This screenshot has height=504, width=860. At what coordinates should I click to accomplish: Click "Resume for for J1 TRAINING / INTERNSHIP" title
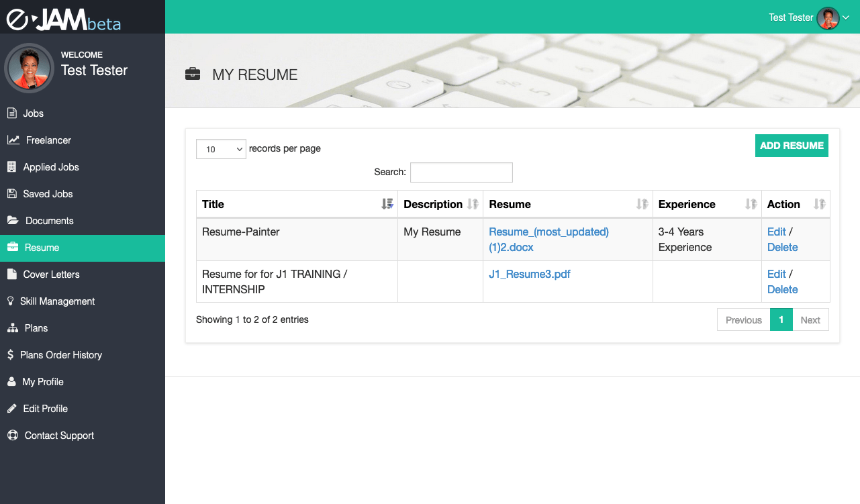(x=274, y=282)
